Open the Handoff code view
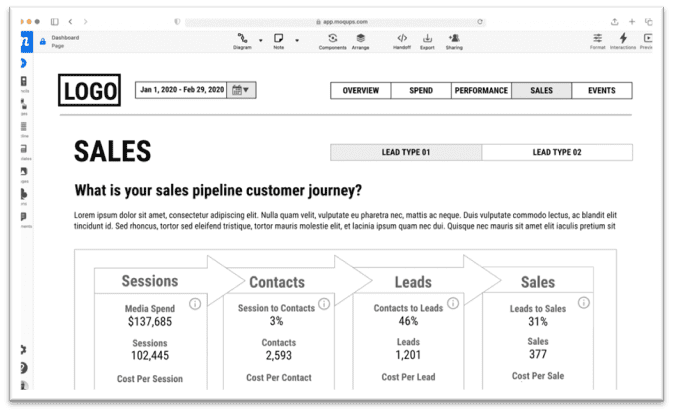 (401, 40)
